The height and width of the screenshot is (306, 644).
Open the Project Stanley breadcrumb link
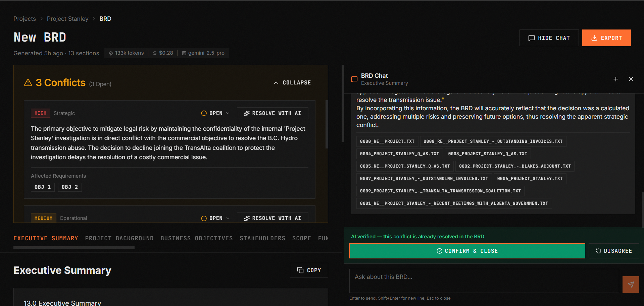click(x=67, y=19)
